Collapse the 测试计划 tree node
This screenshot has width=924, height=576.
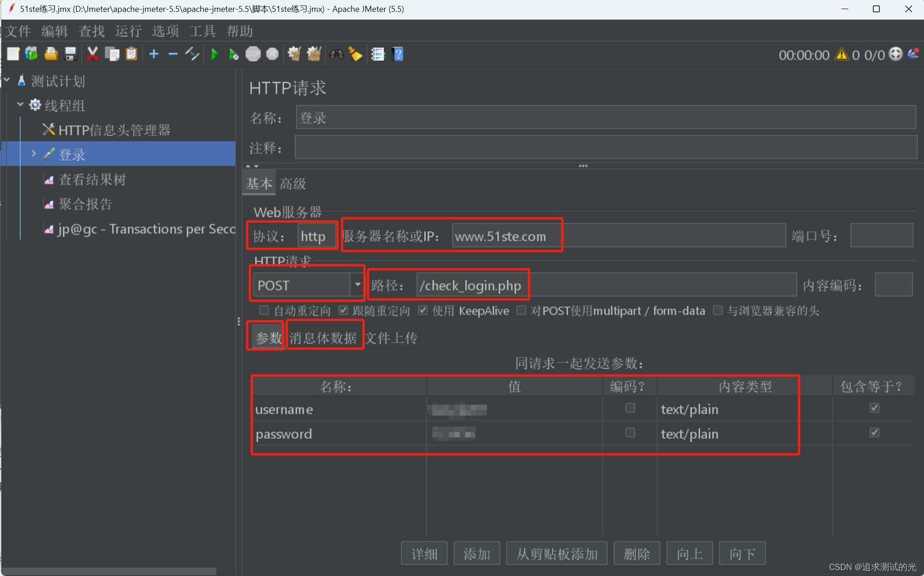point(7,81)
